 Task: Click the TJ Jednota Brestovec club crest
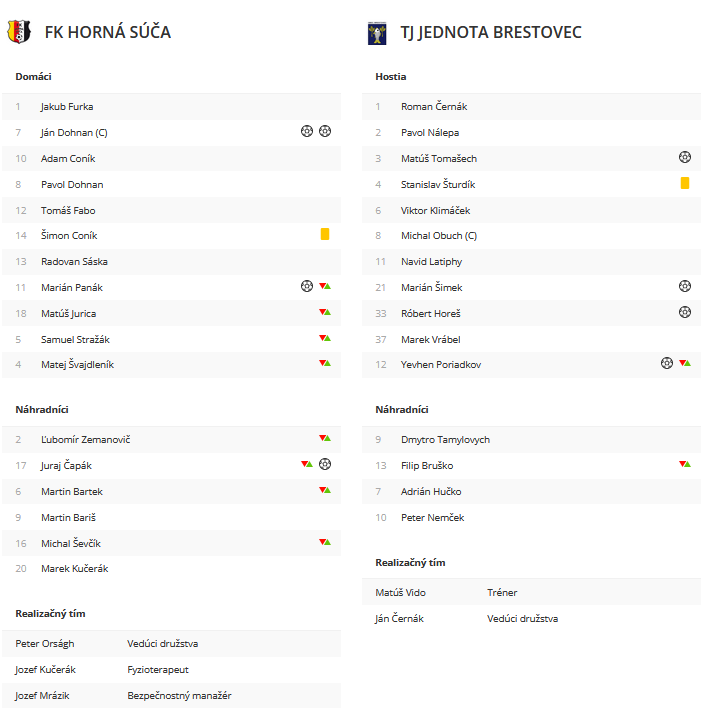coord(377,33)
